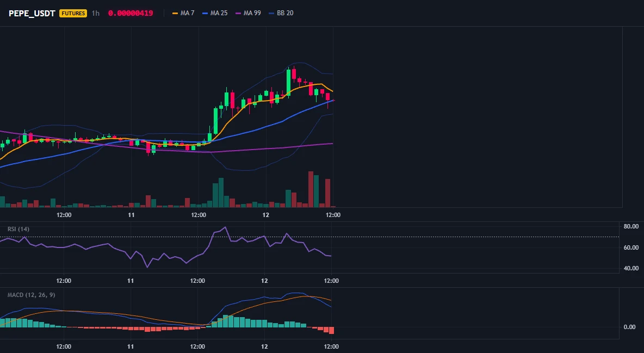644x353 pixels.
Task: Click the red price 0.00000419
Action: tap(131, 13)
